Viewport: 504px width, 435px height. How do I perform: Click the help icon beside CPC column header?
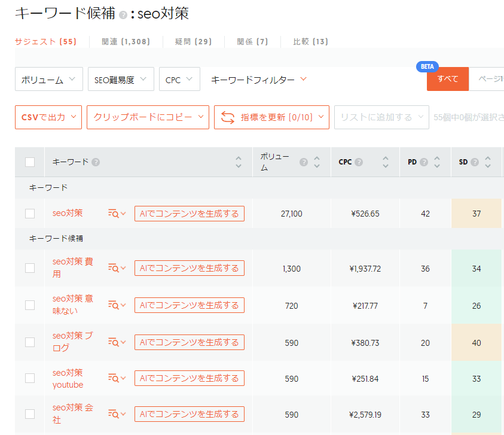(359, 162)
